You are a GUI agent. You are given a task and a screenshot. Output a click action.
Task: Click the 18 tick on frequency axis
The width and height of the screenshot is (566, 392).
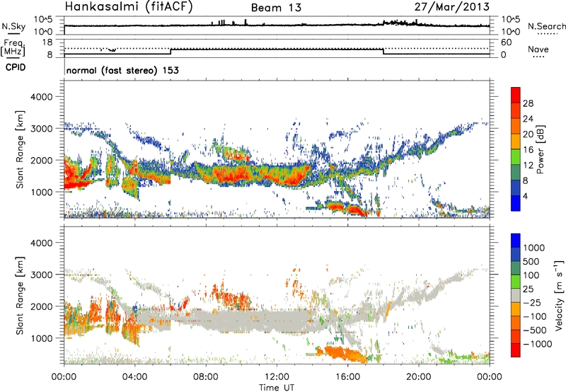[x=47, y=42]
